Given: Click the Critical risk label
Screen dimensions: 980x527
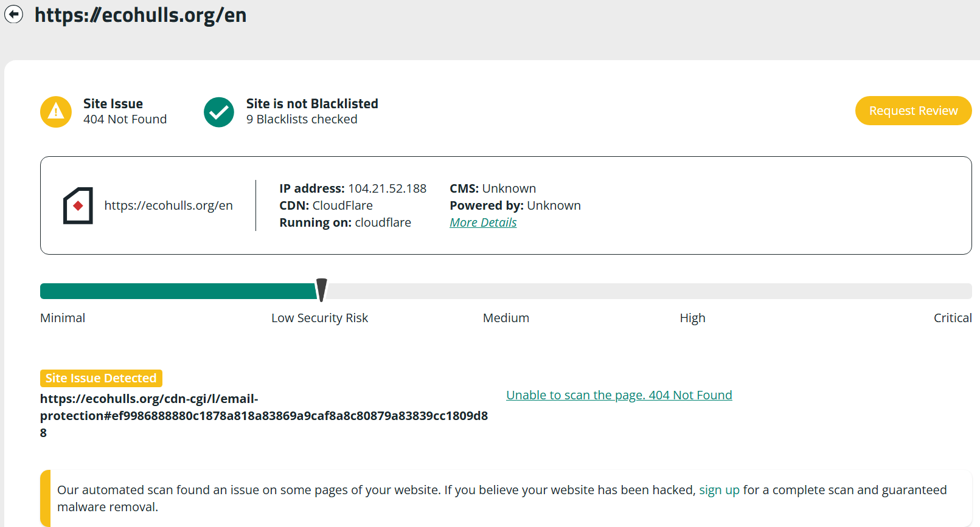Looking at the screenshot, I should click(x=953, y=318).
